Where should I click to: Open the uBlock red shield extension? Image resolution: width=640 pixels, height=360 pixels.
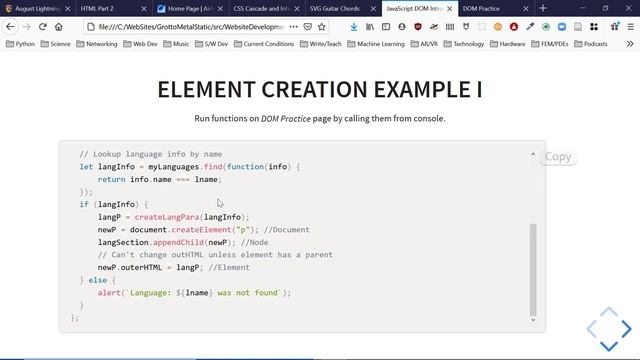point(418,27)
